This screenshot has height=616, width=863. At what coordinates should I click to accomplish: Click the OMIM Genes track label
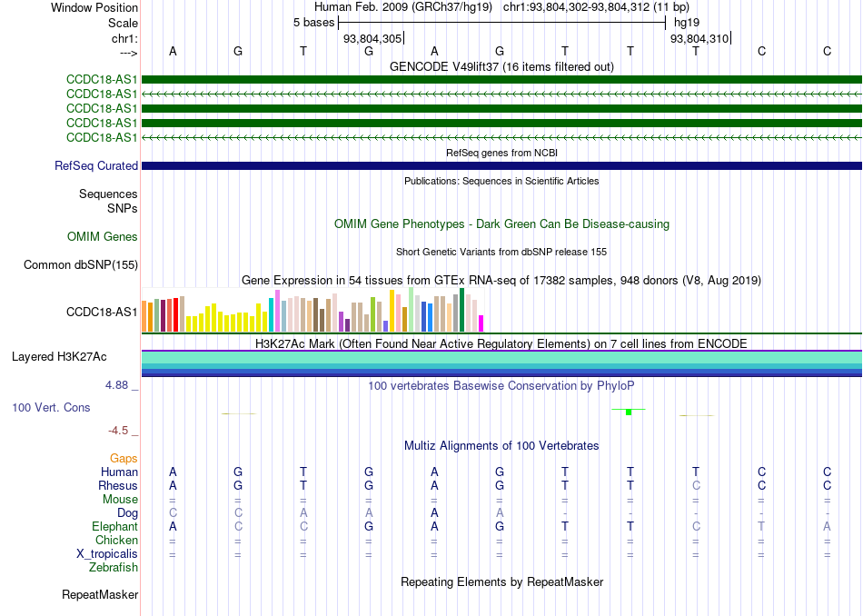pyautogui.click(x=103, y=237)
